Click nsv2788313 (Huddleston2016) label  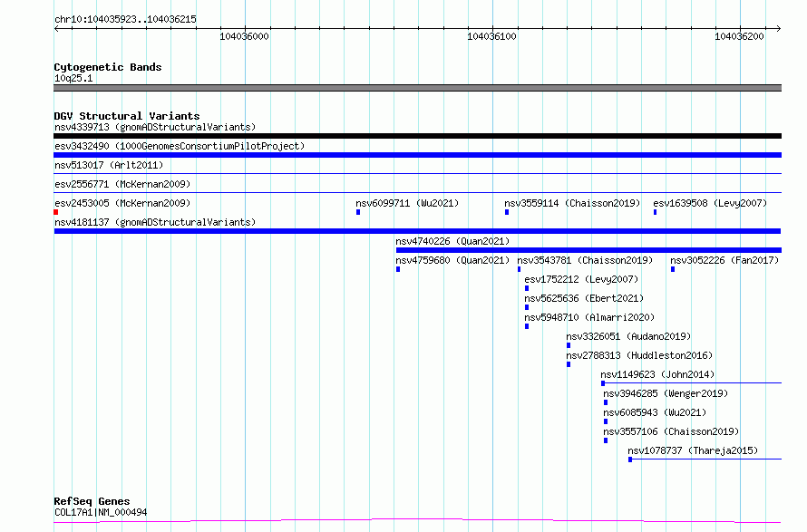coord(639,355)
